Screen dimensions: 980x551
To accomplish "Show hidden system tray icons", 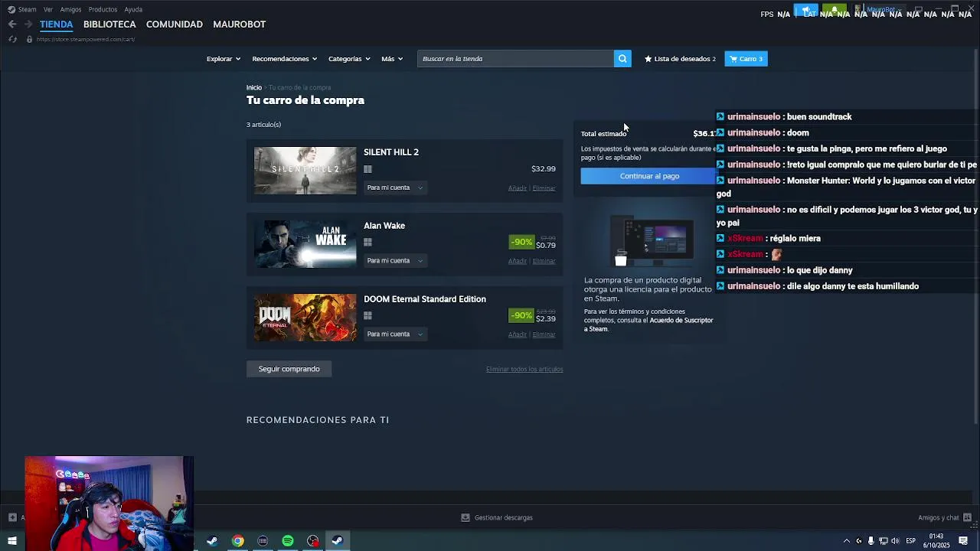I will pyautogui.click(x=846, y=541).
